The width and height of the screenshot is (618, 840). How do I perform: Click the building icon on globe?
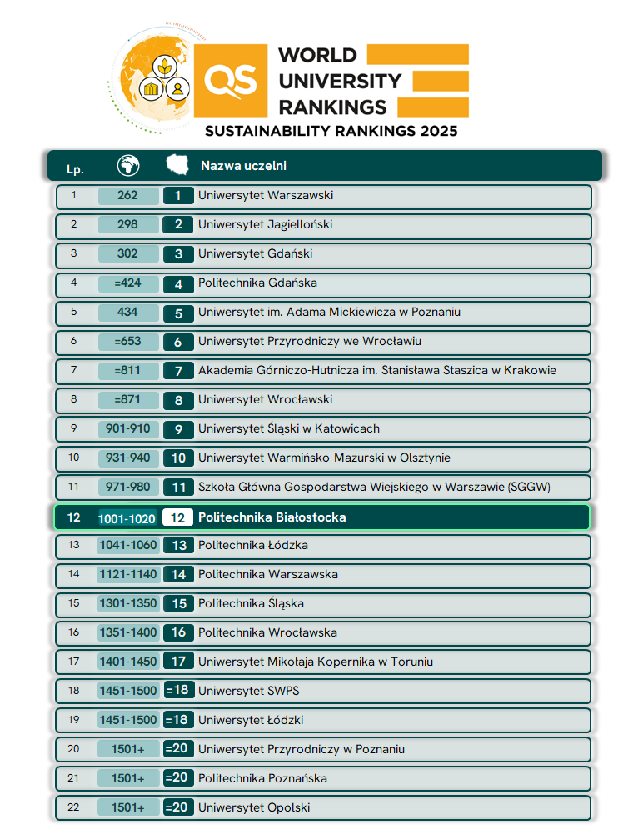coord(152,88)
